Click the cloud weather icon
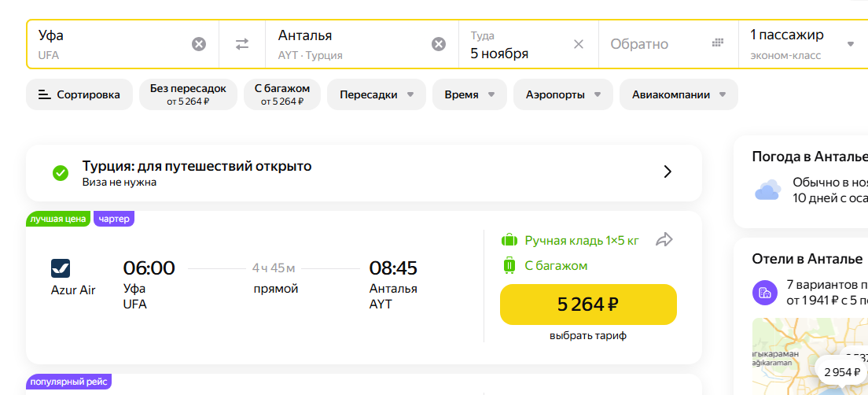This screenshot has height=395, width=868. tap(768, 190)
